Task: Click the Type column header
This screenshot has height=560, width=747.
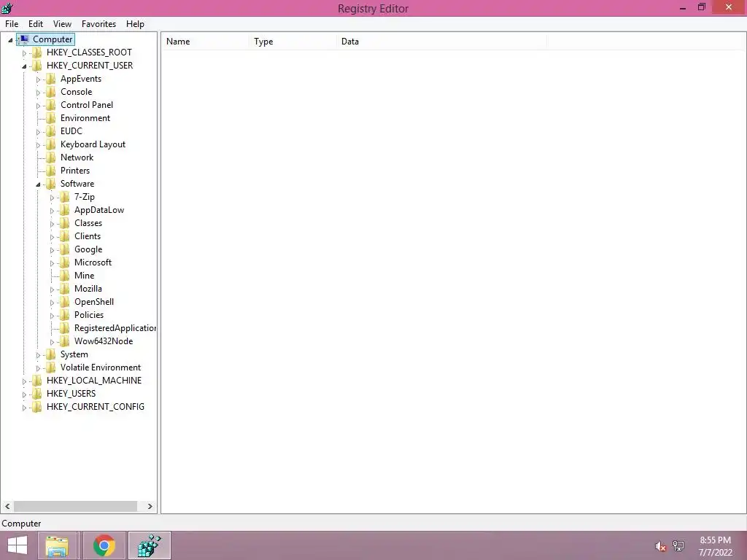Action: pyautogui.click(x=293, y=42)
